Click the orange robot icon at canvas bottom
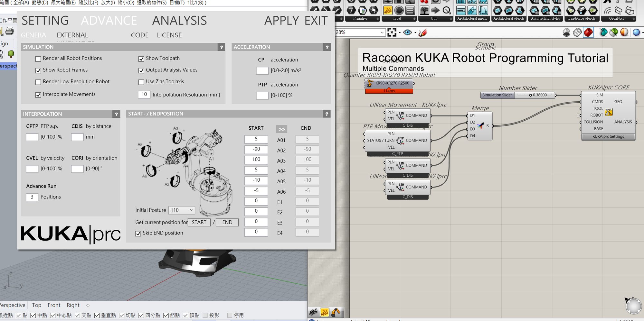The image size is (644, 321). 336,312
